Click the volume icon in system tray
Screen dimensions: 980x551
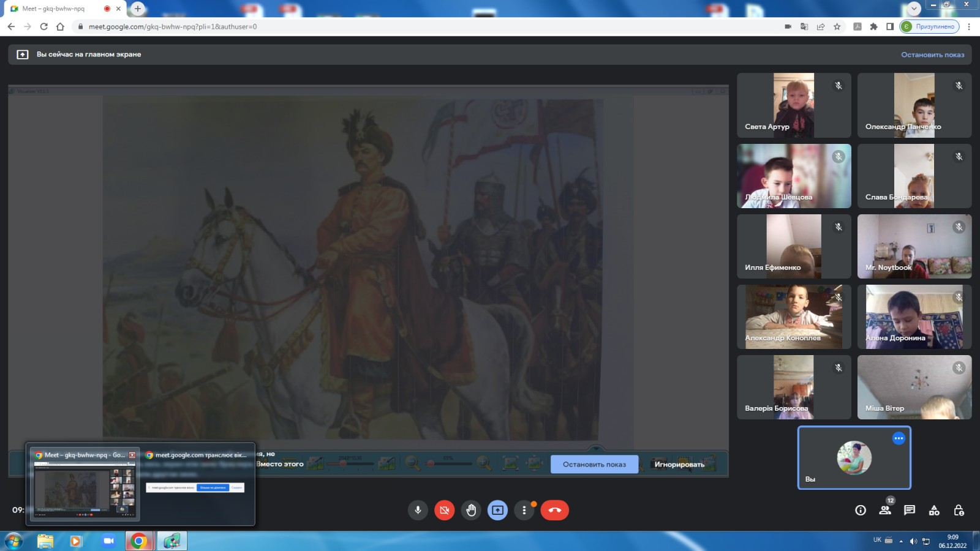coord(913,541)
